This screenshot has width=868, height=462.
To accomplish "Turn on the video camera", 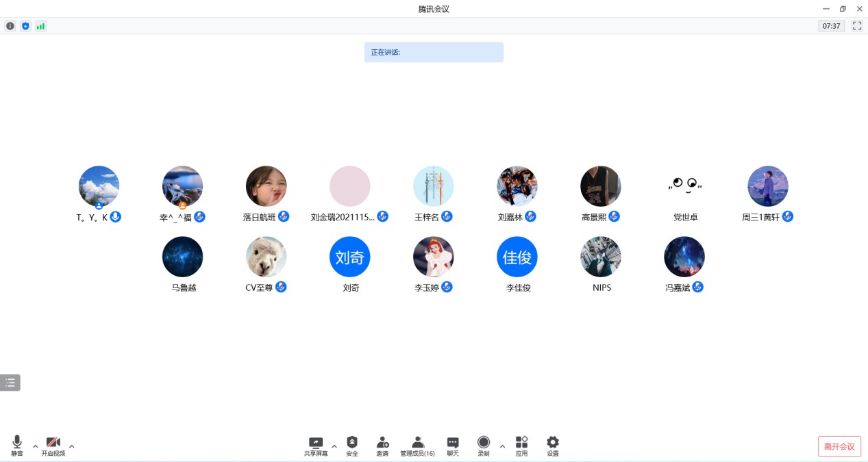I will 53,446.
